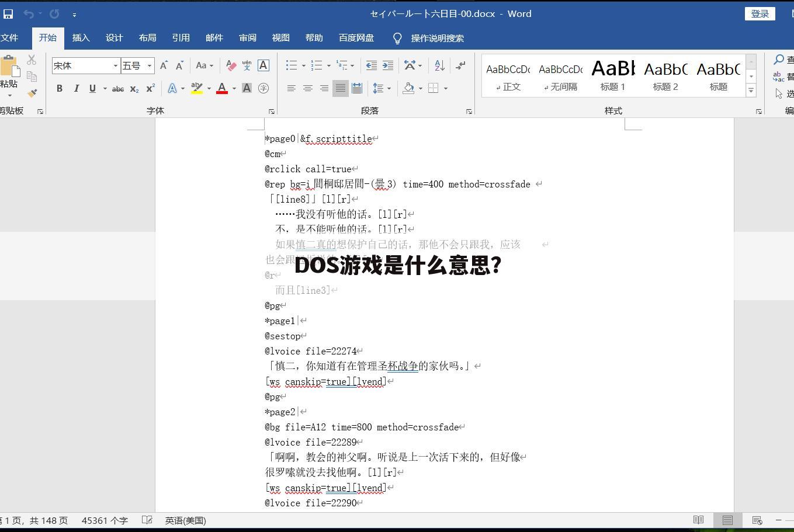Open the 百度网盘 ribbon tab
This screenshot has height=532, width=794.
point(356,38)
